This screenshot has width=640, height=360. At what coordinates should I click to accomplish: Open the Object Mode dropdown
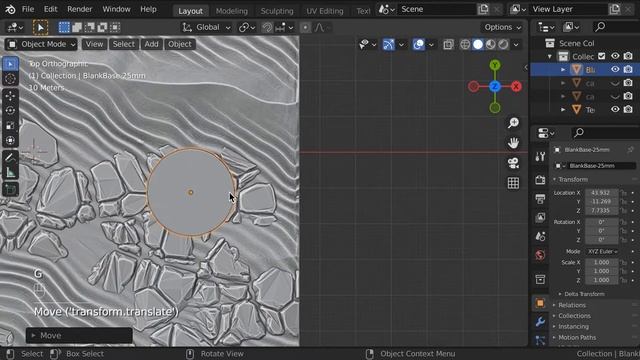[41, 44]
